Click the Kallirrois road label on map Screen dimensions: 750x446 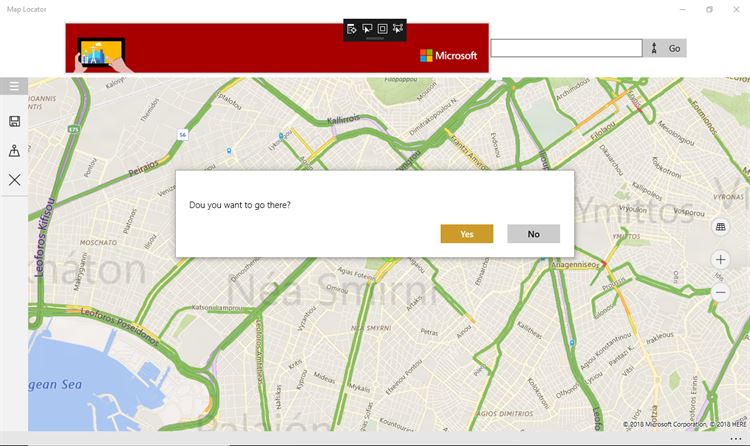[x=343, y=119]
